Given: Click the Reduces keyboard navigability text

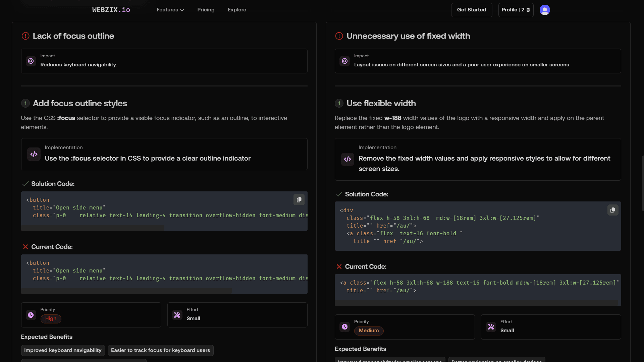Looking at the screenshot, I should 78,65.
